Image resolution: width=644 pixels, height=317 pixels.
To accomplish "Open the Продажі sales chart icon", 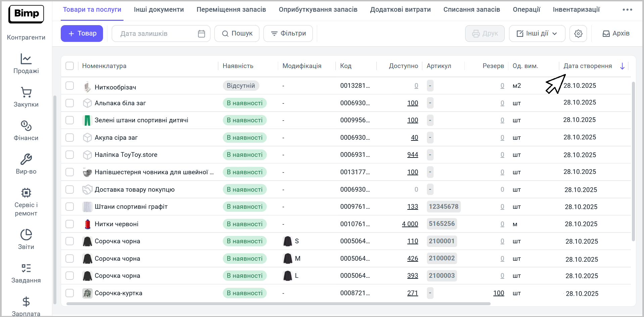I will coord(26,59).
